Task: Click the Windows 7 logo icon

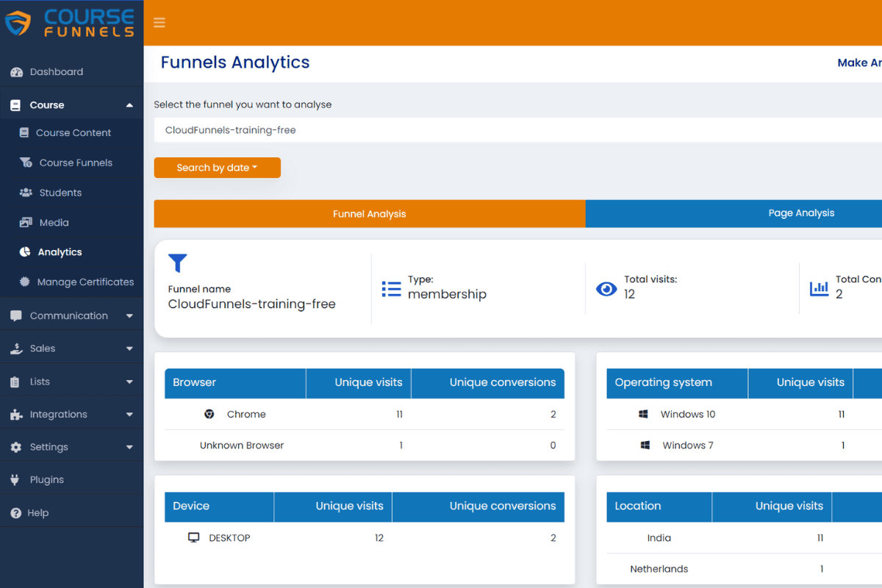Action: pos(645,445)
